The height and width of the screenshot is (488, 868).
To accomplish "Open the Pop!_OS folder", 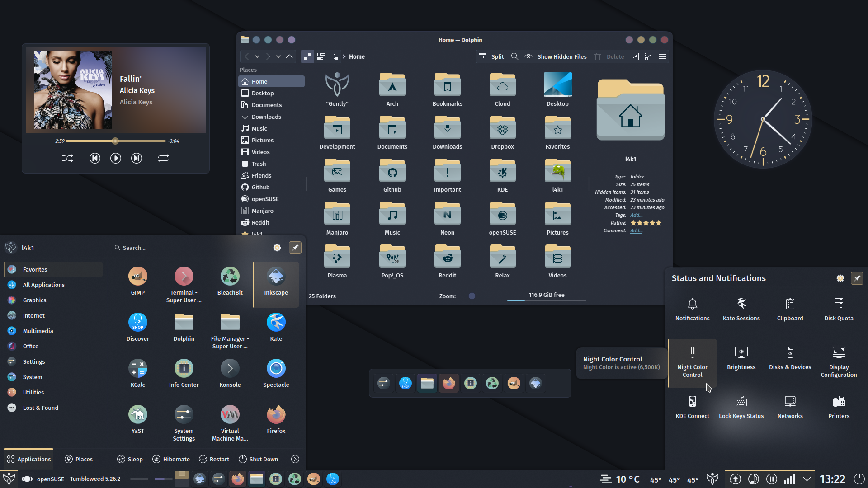I will point(392,261).
